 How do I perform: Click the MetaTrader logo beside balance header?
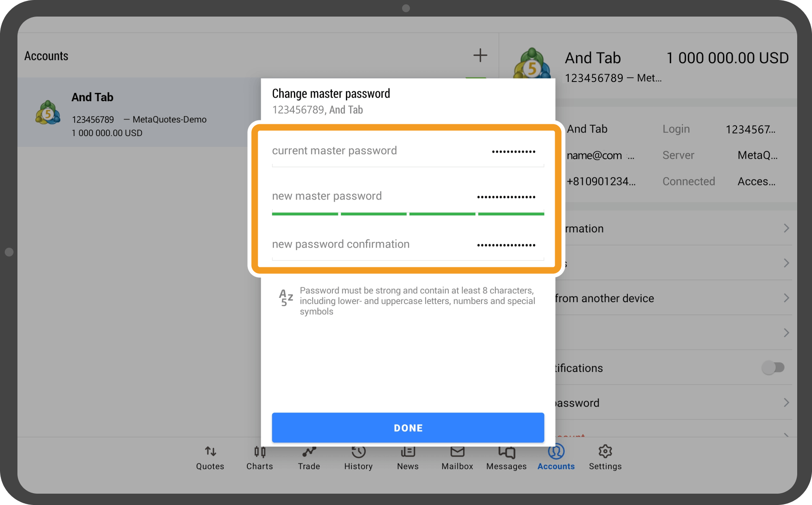click(532, 65)
